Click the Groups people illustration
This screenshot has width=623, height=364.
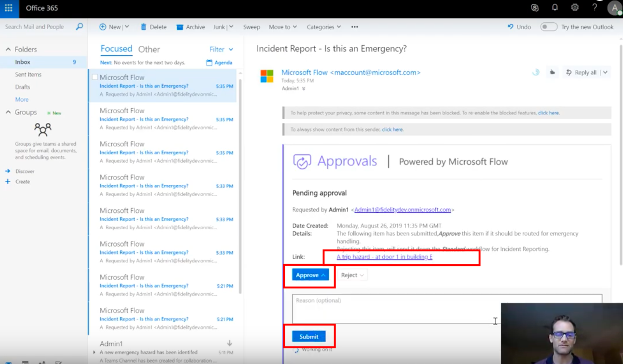(x=43, y=129)
